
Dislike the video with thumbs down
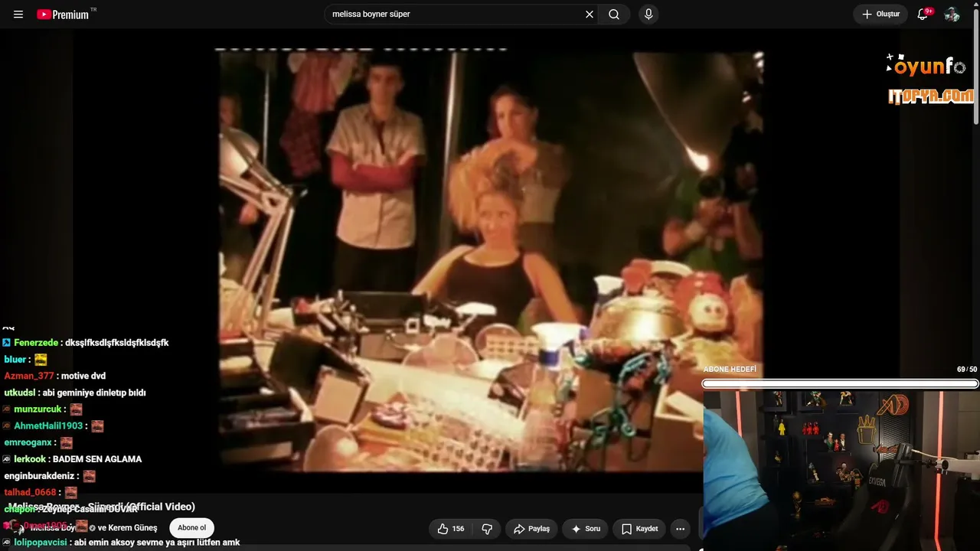click(487, 529)
